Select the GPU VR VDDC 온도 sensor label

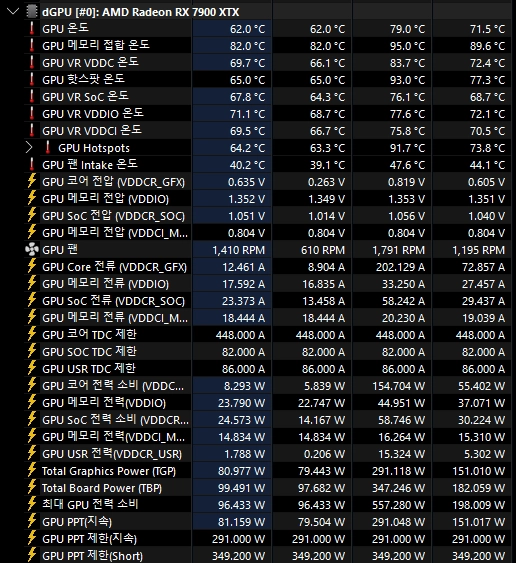90,63
